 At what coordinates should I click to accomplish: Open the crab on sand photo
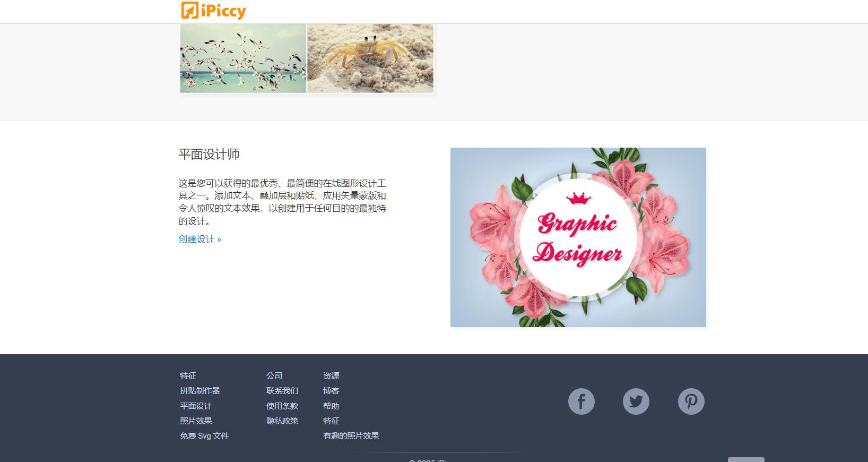point(370,58)
